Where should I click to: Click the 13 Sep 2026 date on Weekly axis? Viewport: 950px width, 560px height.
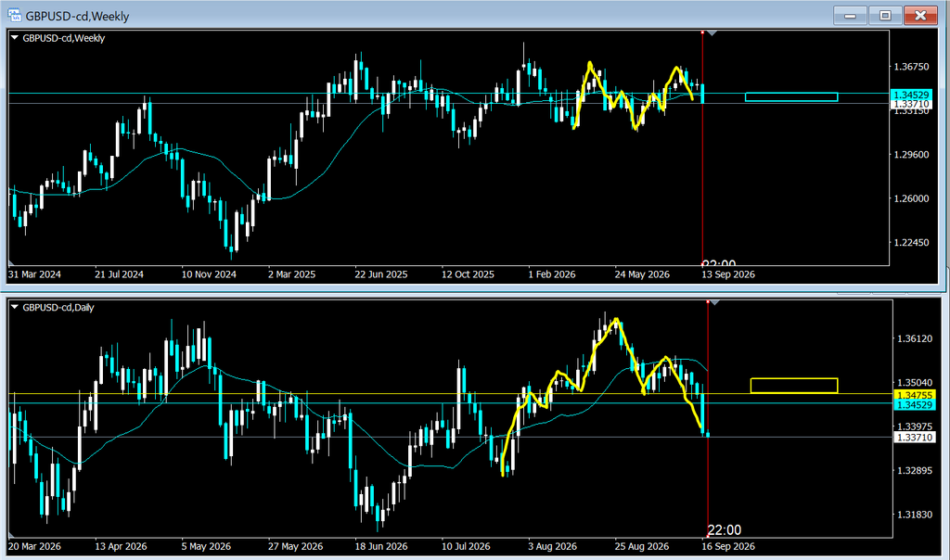pyautogui.click(x=728, y=274)
